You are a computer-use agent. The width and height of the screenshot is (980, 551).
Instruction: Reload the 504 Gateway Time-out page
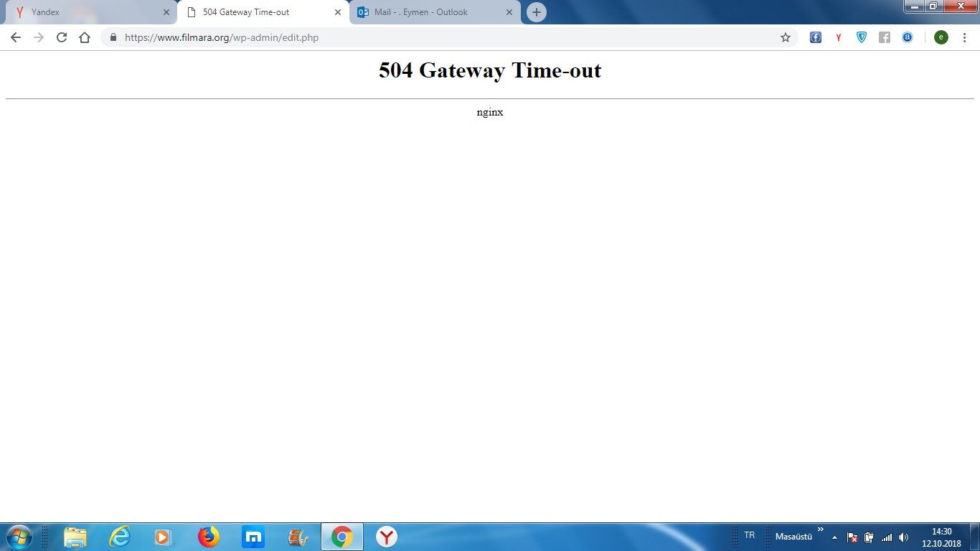62,37
